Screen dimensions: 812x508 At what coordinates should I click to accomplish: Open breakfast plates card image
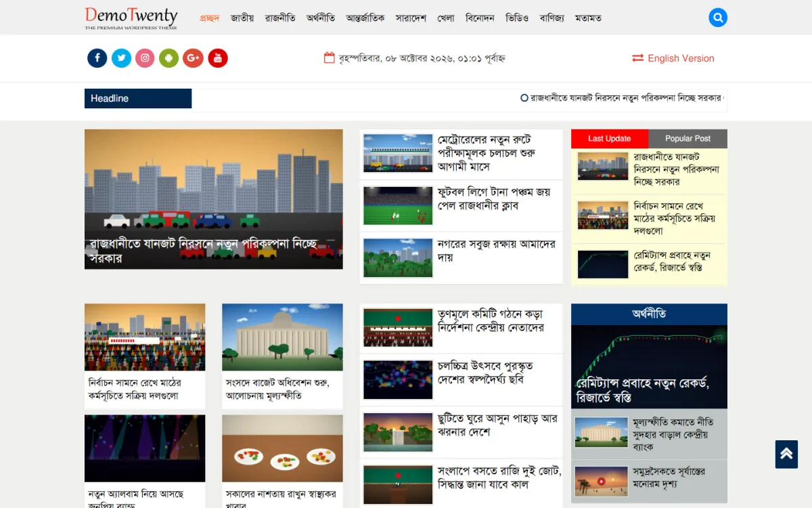click(x=282, y=448)
